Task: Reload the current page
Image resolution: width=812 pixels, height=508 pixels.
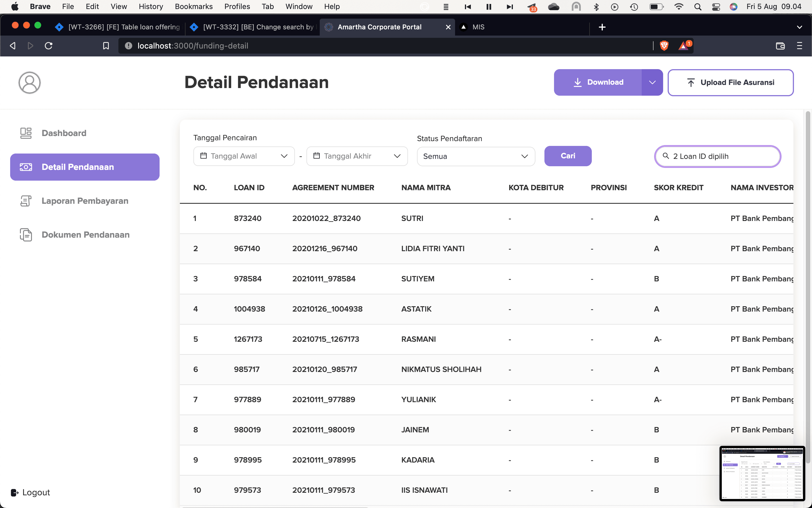Action: [49, 46]
